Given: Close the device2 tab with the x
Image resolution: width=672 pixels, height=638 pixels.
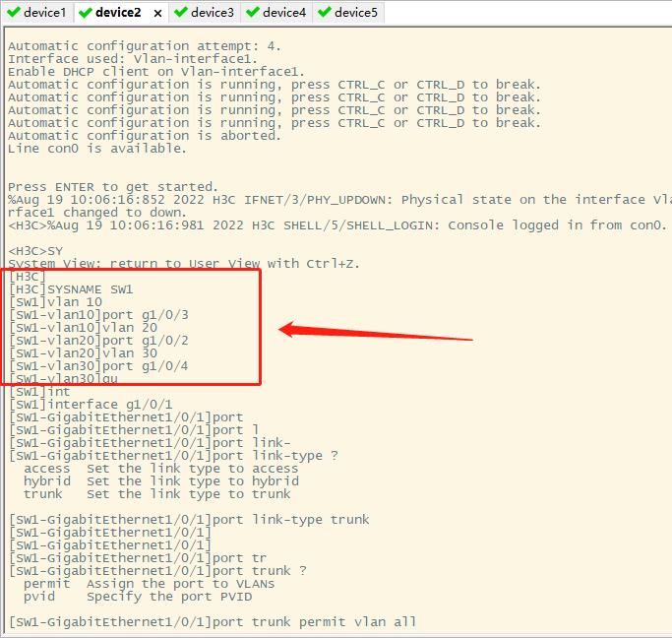Looking at the screenshot, I should point(157,14).
